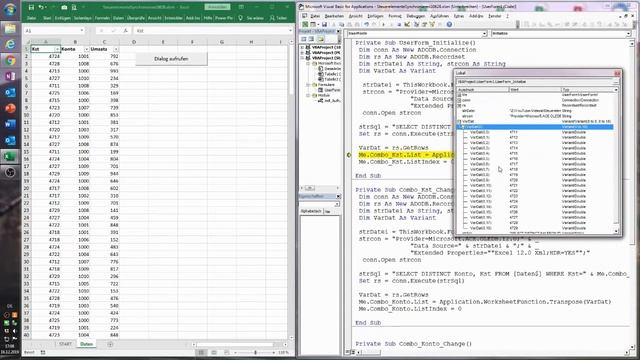Close the Project explorer panel
The width and height of the screenshot is (640, 360).
click(338, 31)
